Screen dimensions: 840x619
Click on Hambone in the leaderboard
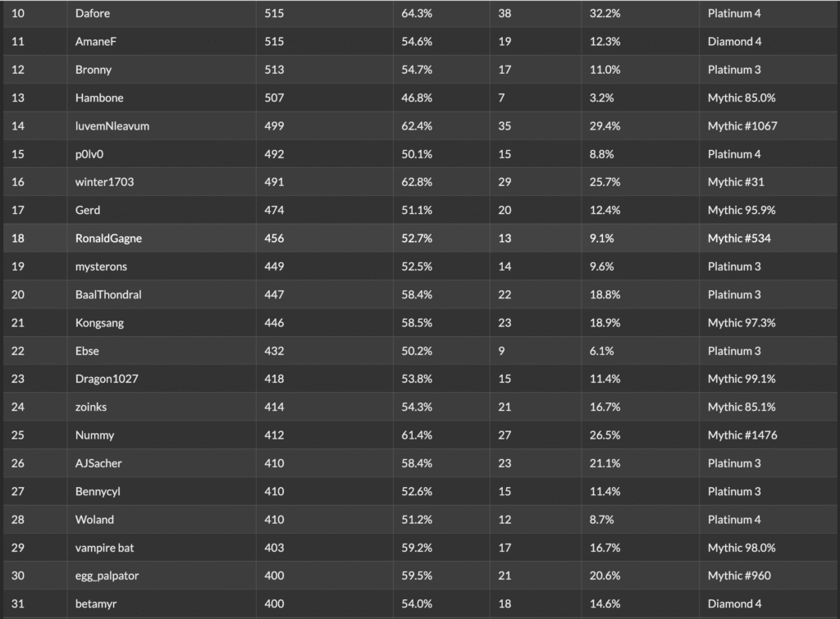[x=99, y=98]
